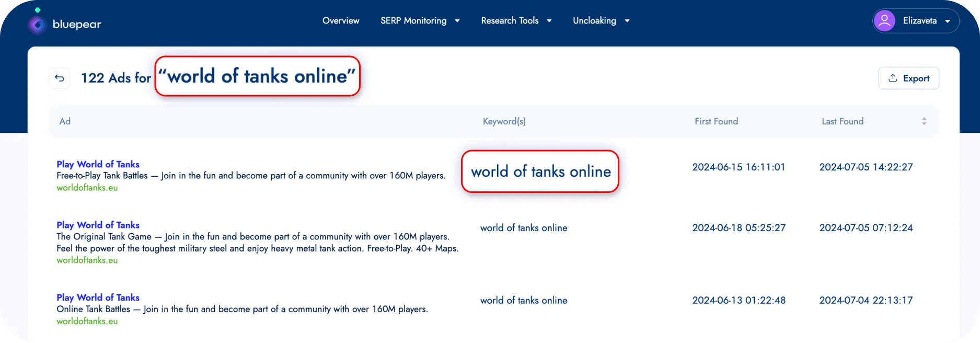Open the ad title link above Free-to-Play Tank Battles
The width and height of the screenshot is (980, 343).
tap(98, 164)
